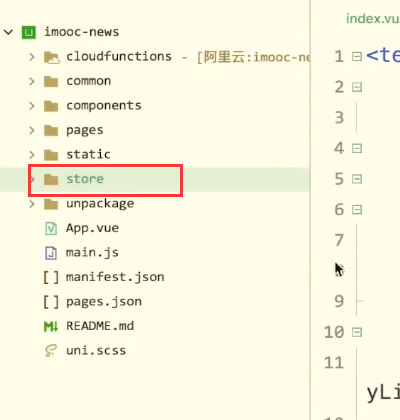Toggle the fold marker on line 10
Viewport: 400px width, 420px height.
tap(357, 332)
